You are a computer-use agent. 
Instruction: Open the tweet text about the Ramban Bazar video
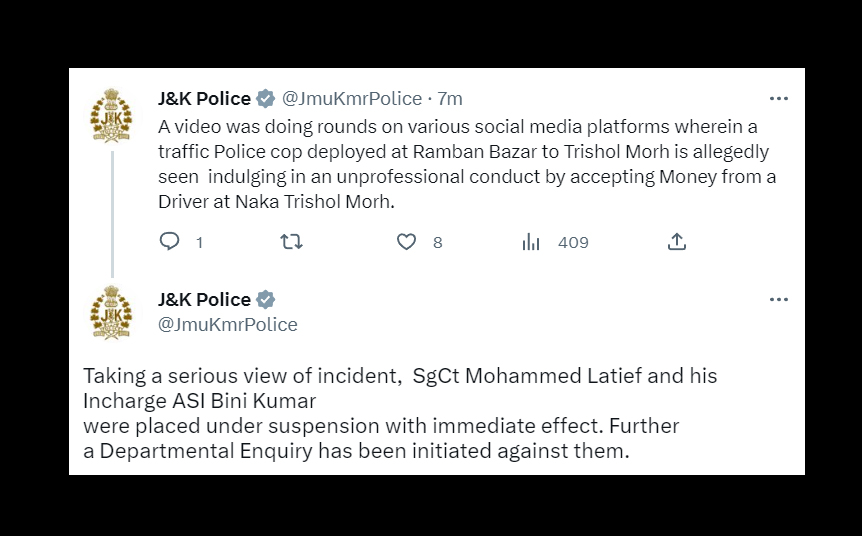point(467,164)
